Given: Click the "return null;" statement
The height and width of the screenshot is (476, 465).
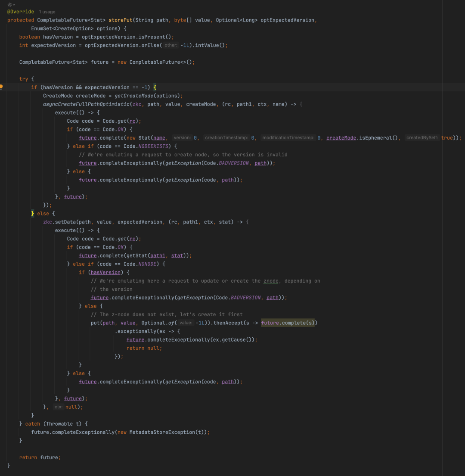Looking at the screenshot, I should click(144, 348).
